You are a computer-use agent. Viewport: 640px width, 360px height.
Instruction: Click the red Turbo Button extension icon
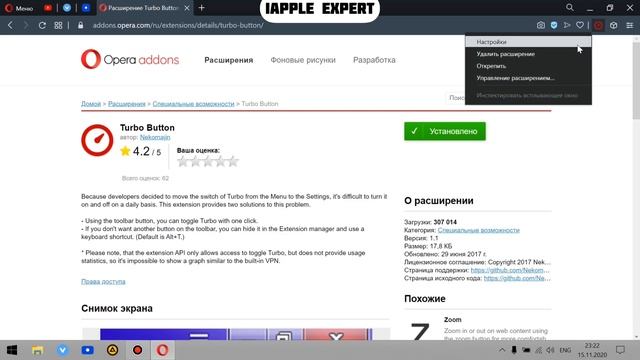tap(598, 25)
